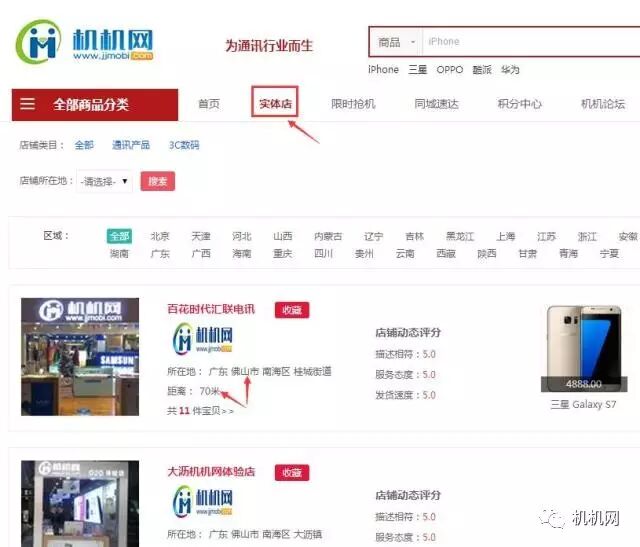Image resolution: width=640 pixels, height=547 pixels.
Task: Filter stores by 广东 region
Action: point(160,254)
